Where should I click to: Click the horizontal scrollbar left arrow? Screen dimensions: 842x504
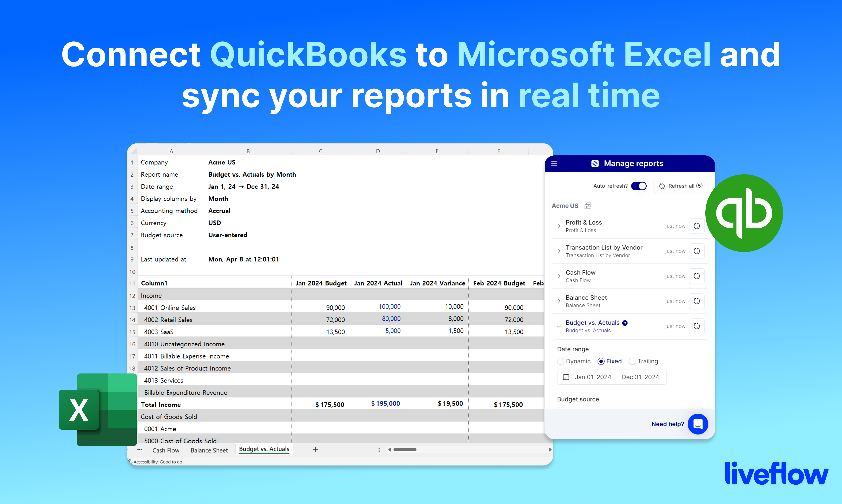(390, 450)
